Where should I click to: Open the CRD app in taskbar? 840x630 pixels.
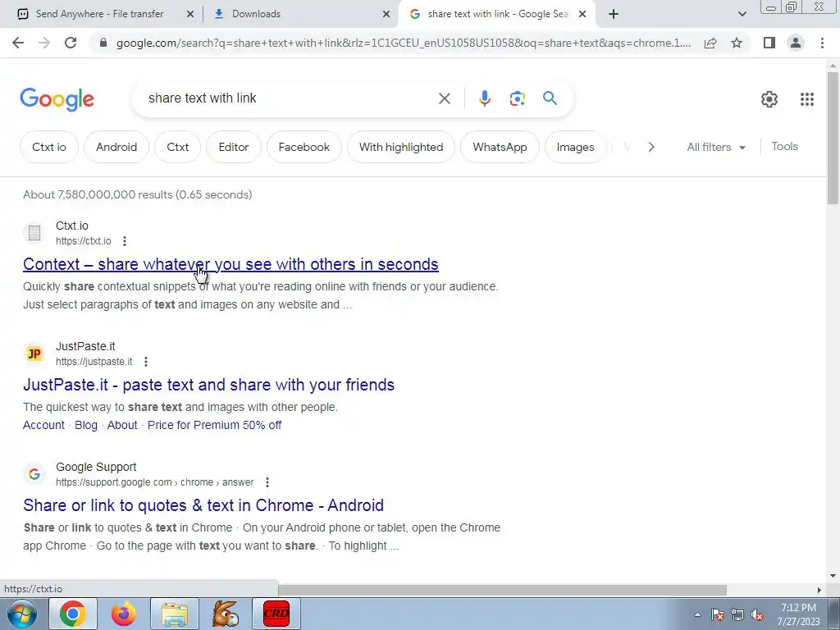pos(276,614)
